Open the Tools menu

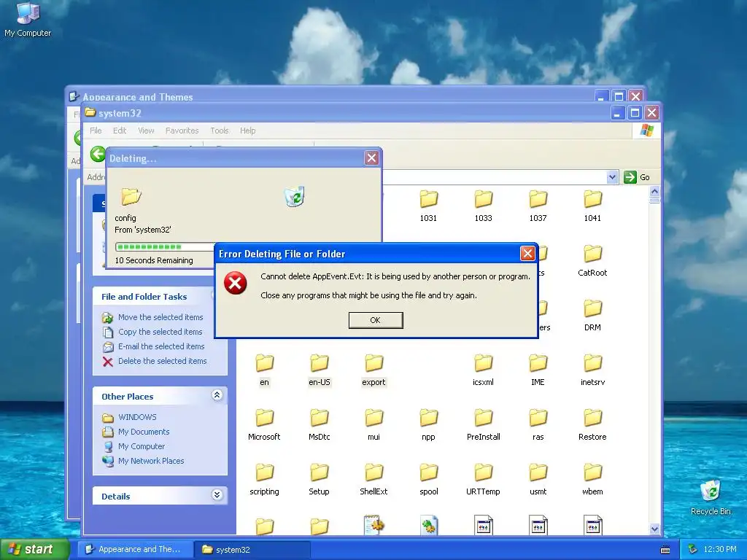tap(220, 131)
